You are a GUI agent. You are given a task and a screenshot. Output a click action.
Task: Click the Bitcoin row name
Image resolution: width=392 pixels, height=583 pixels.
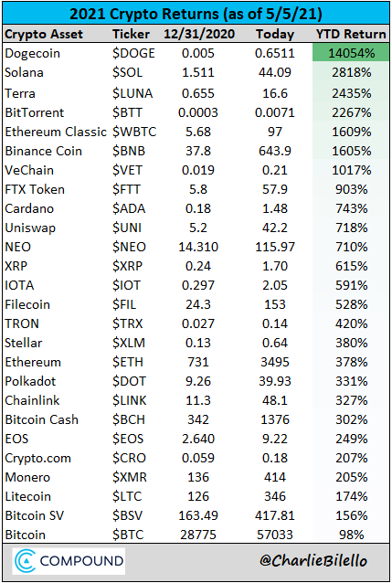click(x=26, y=535)
